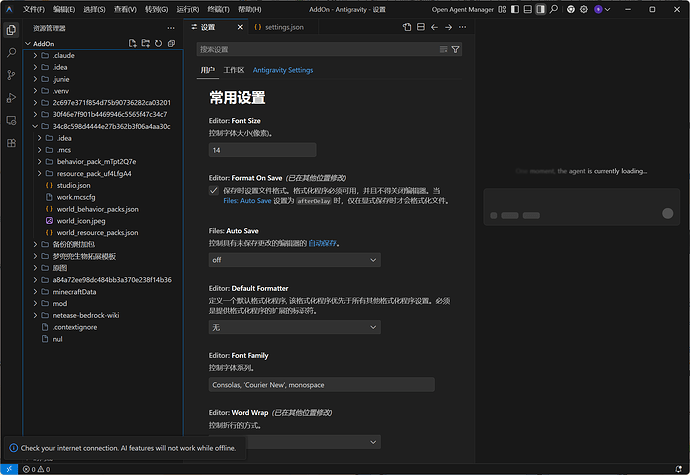Clear settings search input icon
Viewport: 690px width, 475px height.
click(444, 49)
